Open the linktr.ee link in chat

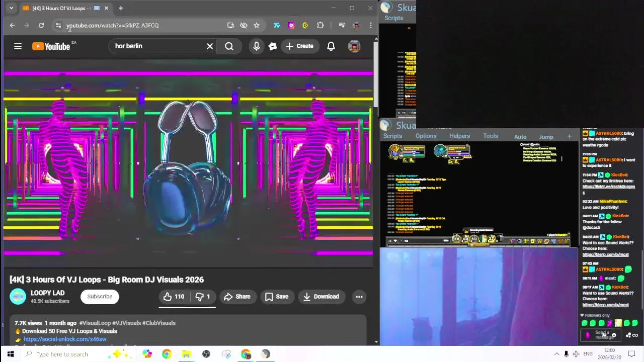pyautogui.click(x=609, y=187)
